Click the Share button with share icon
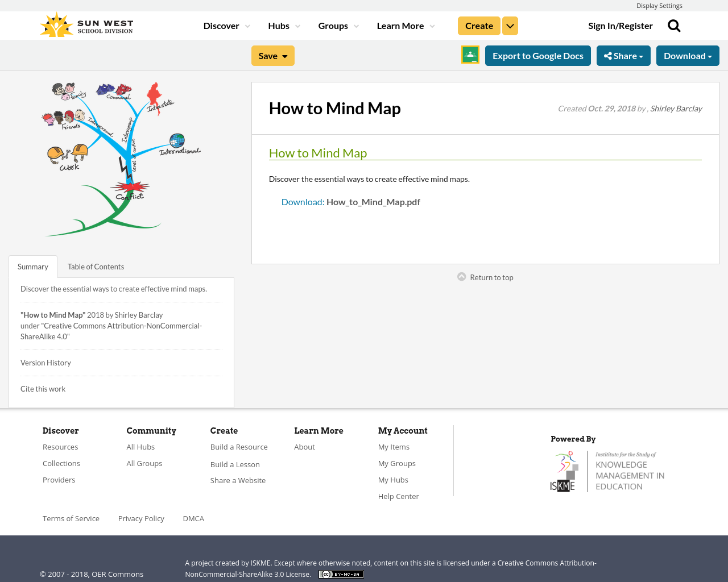 tap(623, 55)
